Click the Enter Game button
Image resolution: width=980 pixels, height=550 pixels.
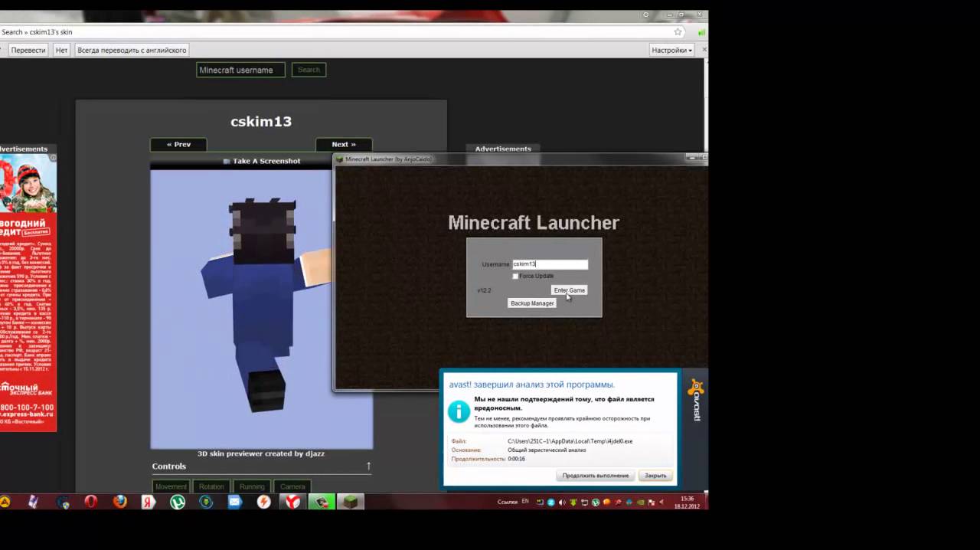pyautogui.click(x=569, y=290)
